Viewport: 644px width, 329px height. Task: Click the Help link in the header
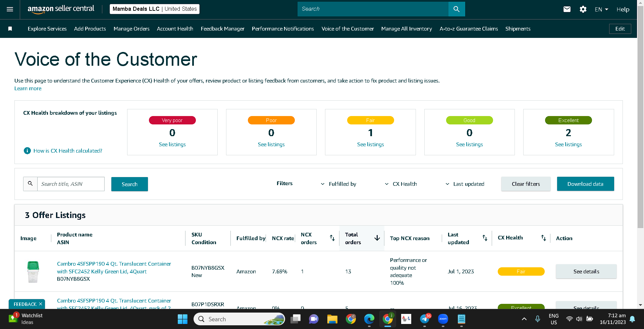[623, 9]
